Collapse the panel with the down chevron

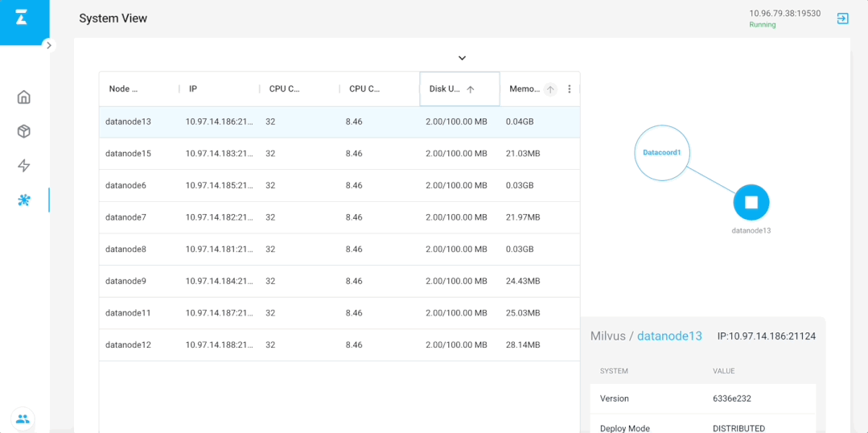click(463, 58)
